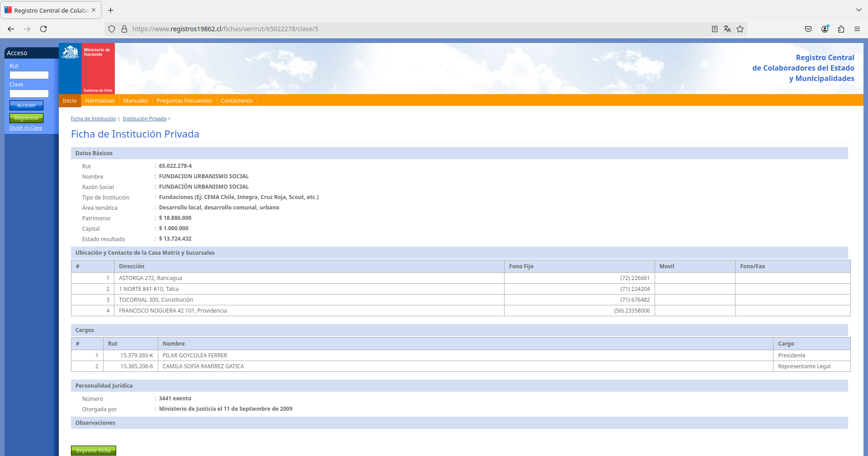Click the Acceder login button
This screenshot has width=868, height=456.
tap(26, 105)
